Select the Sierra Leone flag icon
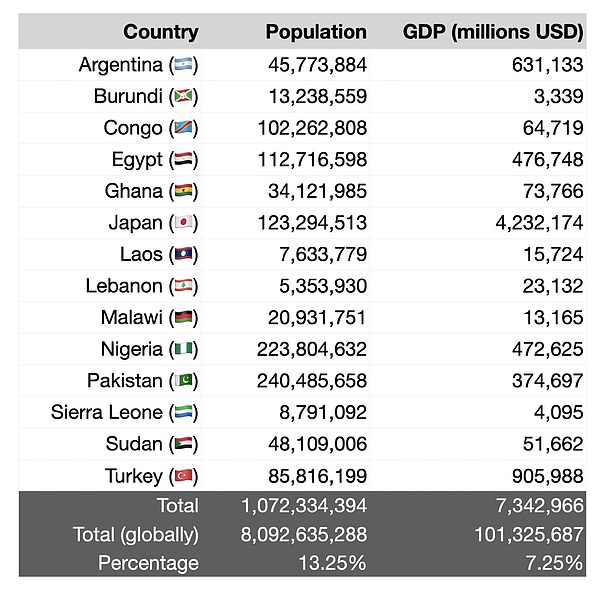This screenshot has width=600, height=593. point(183,413)
